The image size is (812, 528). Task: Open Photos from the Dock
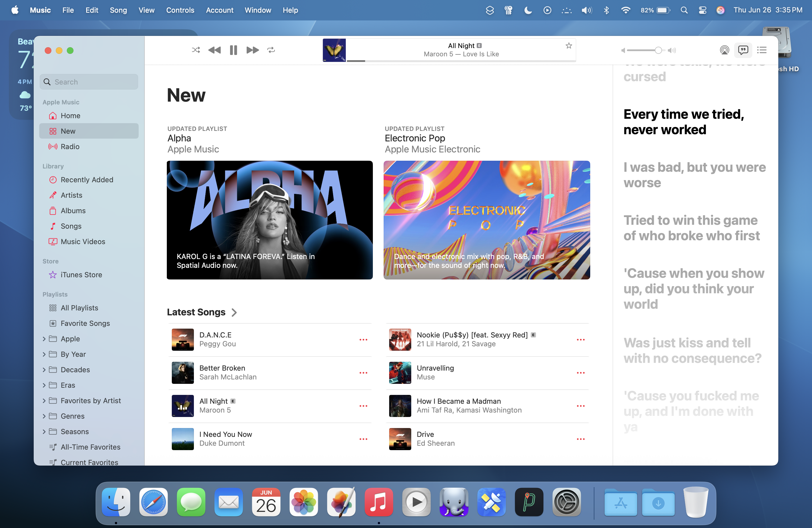pyautogui.click(x=304, y=502)
